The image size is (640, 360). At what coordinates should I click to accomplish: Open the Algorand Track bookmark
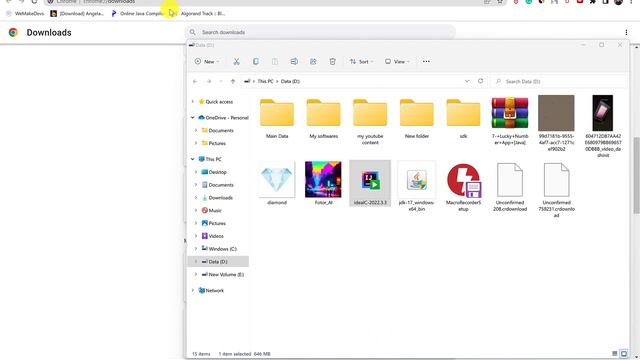[x=202, y=13]
